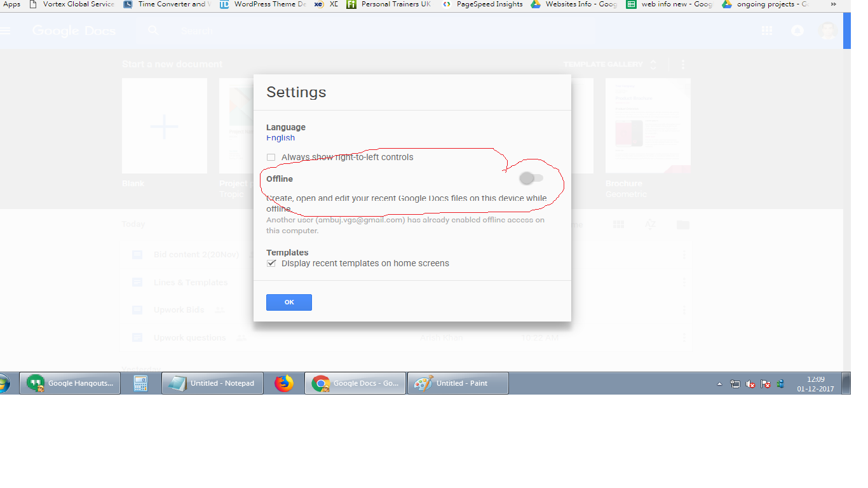Click the muted volume tray icon

pos(750,384)
